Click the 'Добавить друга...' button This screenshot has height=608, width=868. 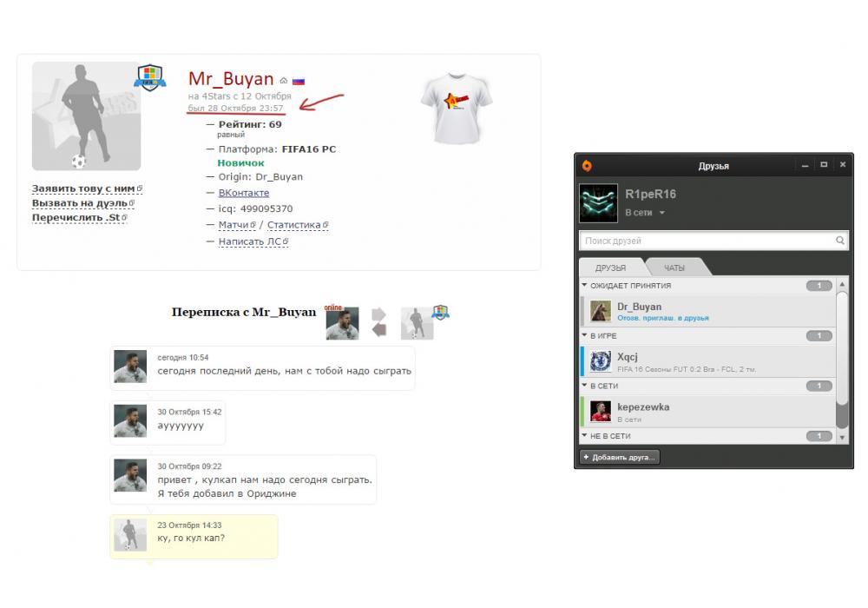coord(620,458)
